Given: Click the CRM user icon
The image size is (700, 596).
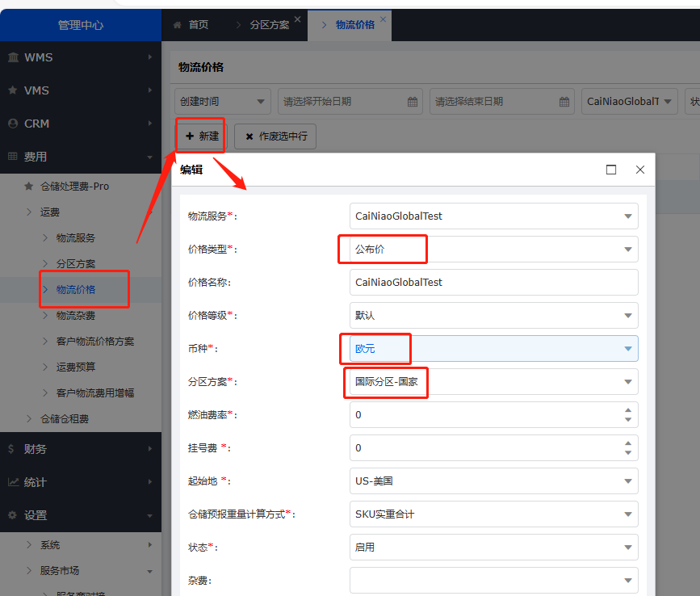Looking at the screenshot, I should [13, 124].
